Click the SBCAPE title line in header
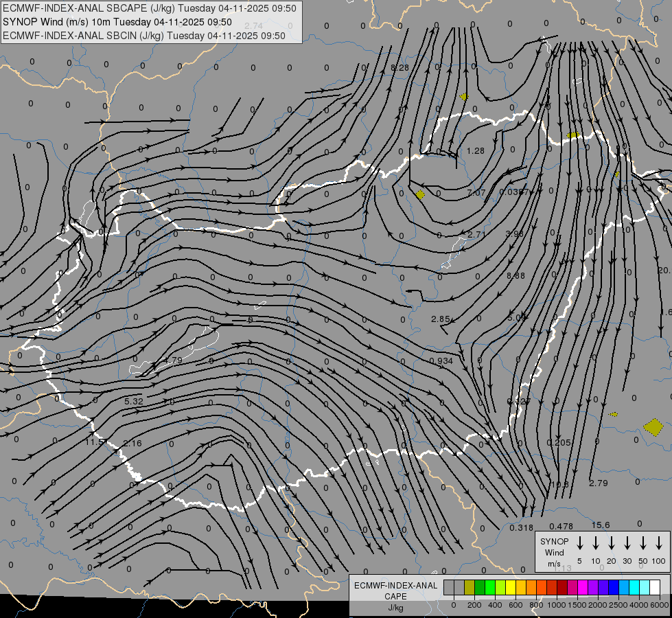The image size is (672, 618). click(x=149, y=8)
